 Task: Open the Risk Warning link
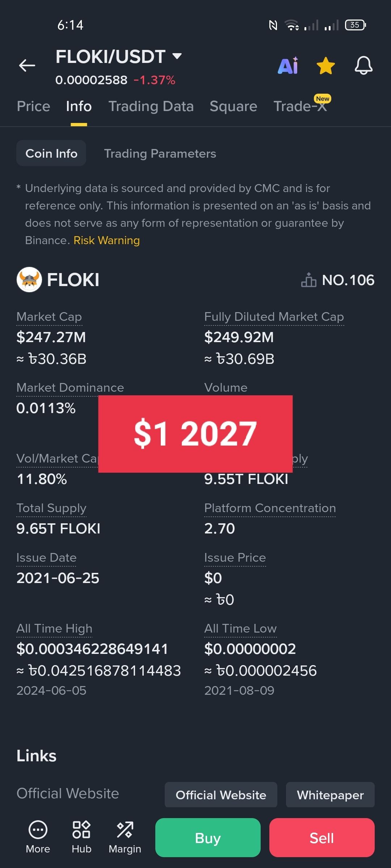[106, 241]
